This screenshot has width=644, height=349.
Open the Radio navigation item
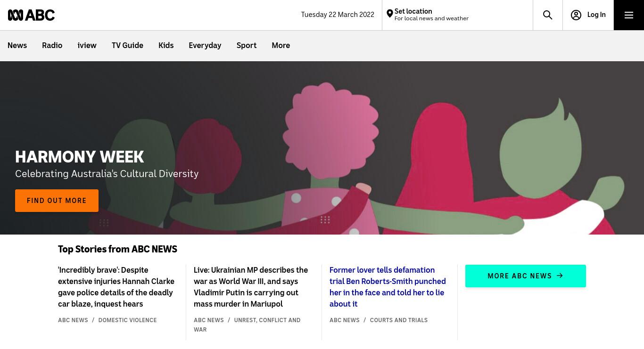click(52, 46)
